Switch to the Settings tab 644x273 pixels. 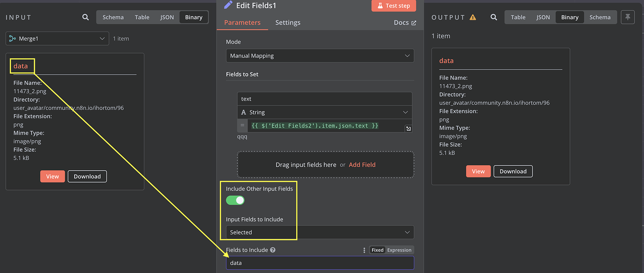[x=287, y=22]
